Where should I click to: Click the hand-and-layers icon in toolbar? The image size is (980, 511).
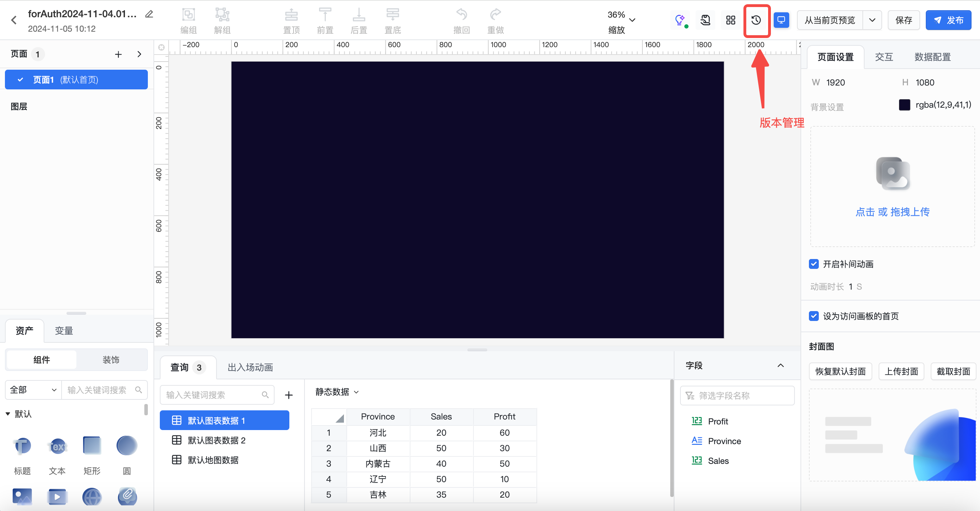(x=705, y=20)
